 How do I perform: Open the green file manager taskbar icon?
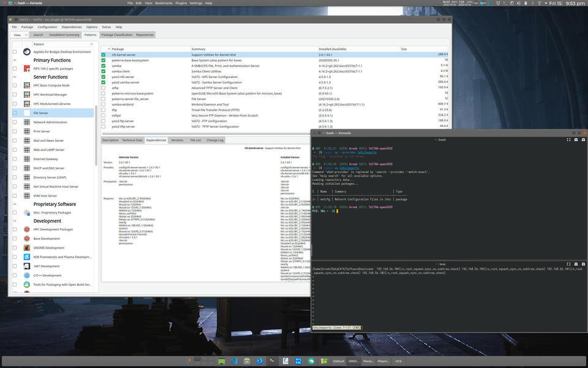(222, 361)
